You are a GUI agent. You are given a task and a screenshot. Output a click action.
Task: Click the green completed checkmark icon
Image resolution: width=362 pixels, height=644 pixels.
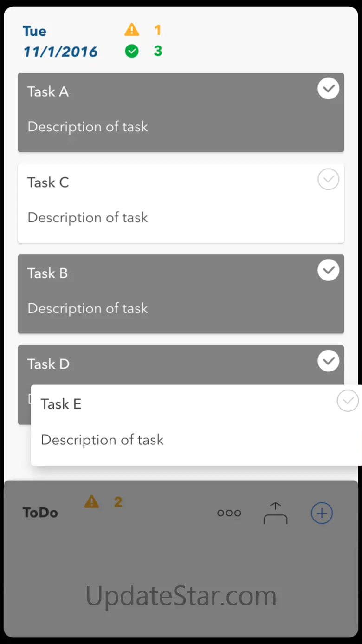(132, 51)
